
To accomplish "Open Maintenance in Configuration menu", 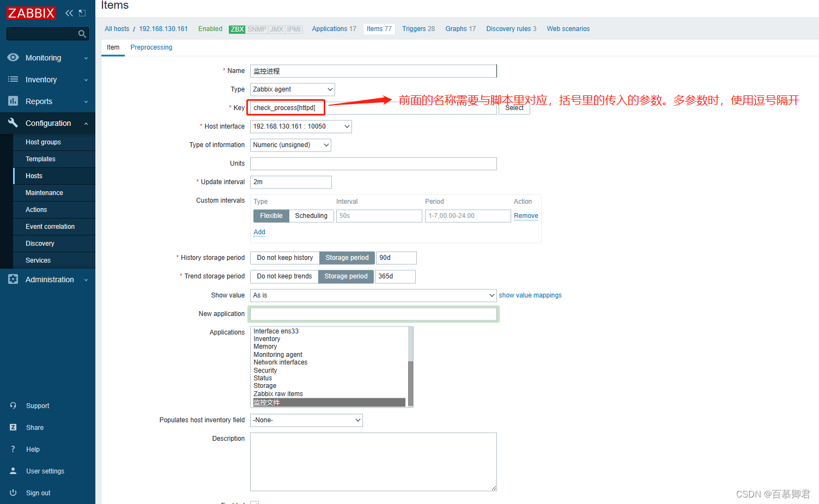I will (x=44, y=193).
